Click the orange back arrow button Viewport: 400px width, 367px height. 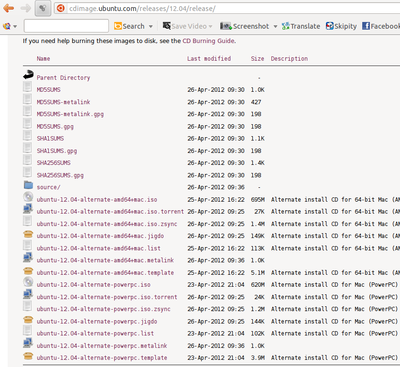coord(8,8)
